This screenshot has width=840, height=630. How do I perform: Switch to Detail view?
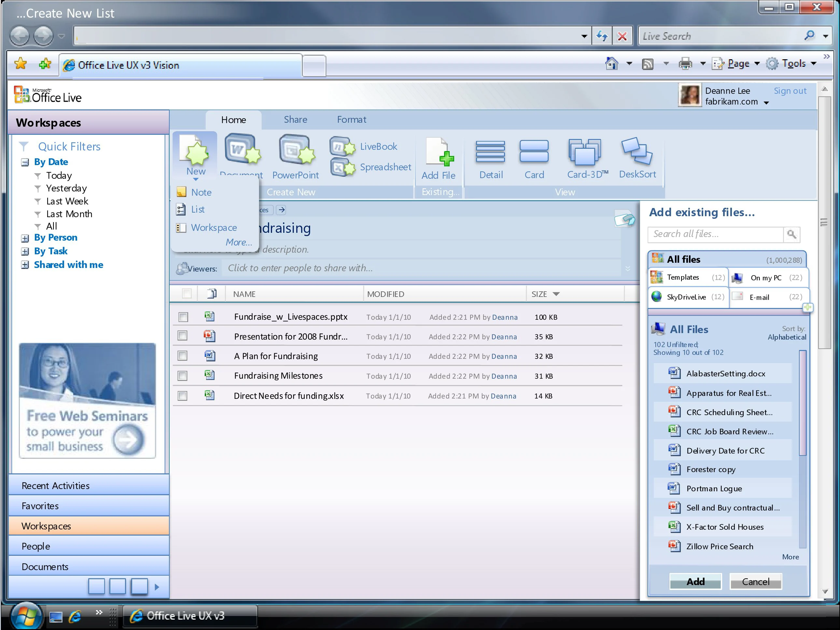491,159
